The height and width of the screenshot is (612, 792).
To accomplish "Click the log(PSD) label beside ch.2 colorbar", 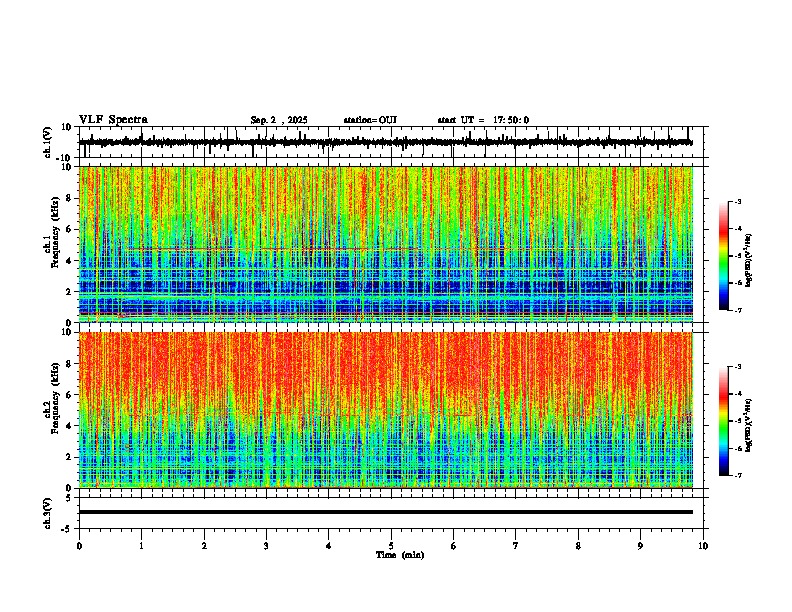I will pos(749,425).
